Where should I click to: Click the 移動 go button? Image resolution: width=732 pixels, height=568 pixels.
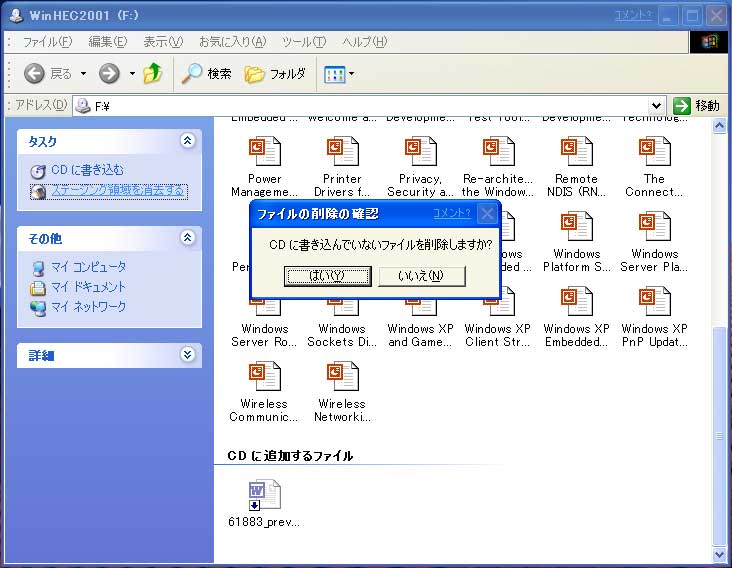(697, 106)
